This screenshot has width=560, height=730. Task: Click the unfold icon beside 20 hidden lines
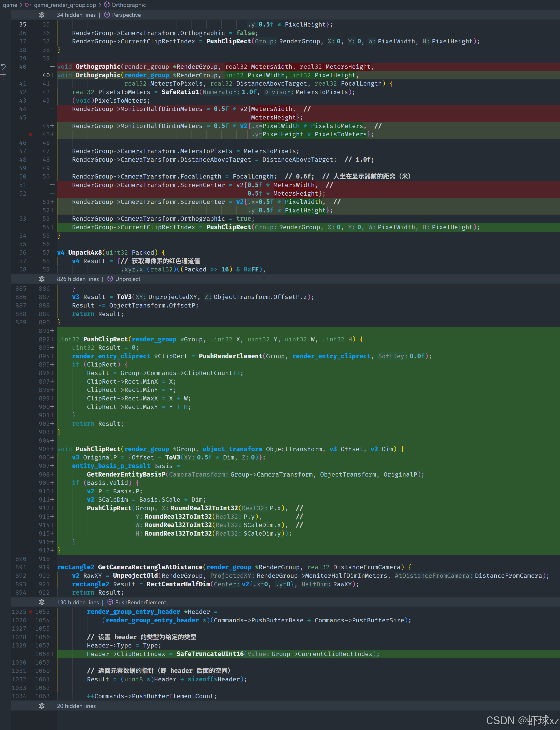[42, 706]
